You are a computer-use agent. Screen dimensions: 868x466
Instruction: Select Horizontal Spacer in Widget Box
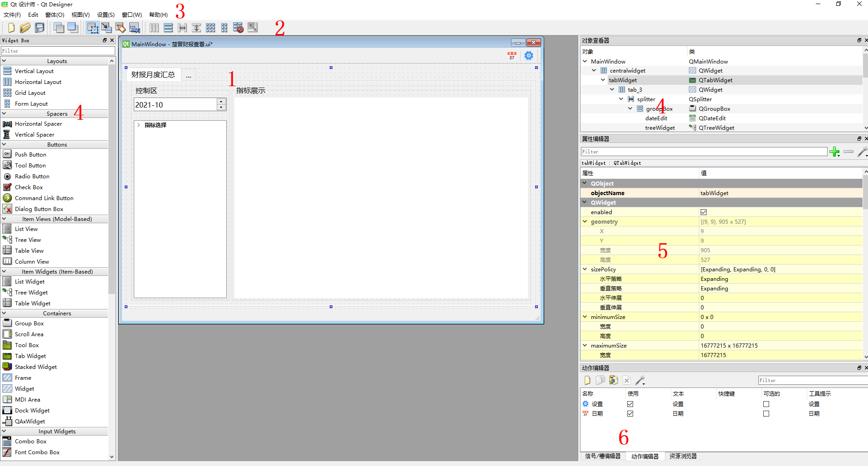tap(39, 123)
